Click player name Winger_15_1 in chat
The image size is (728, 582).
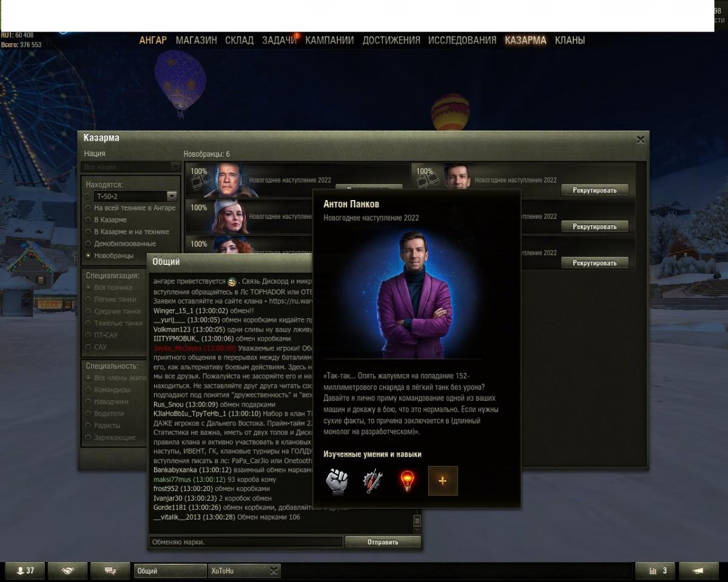(172, 310)
